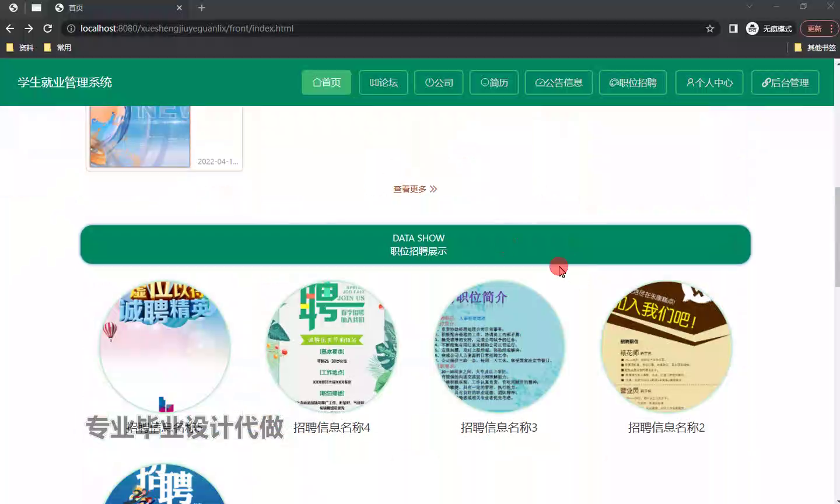Click the news thumbnail dated 2022-04-1...

[x=139, y=137]
